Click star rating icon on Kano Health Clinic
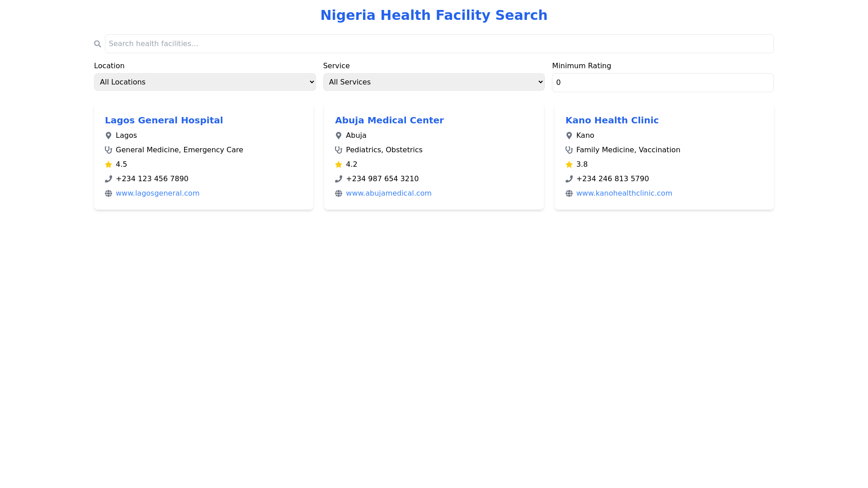The height and width of the screenshot is (488, 868). [569, 164]
